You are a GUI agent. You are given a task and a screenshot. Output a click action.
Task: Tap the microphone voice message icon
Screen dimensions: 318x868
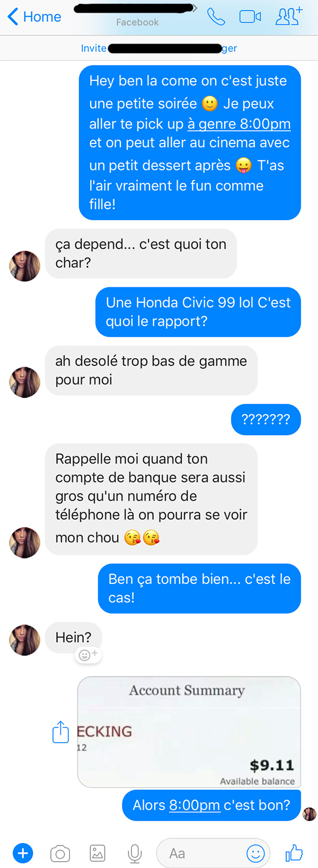135,853
